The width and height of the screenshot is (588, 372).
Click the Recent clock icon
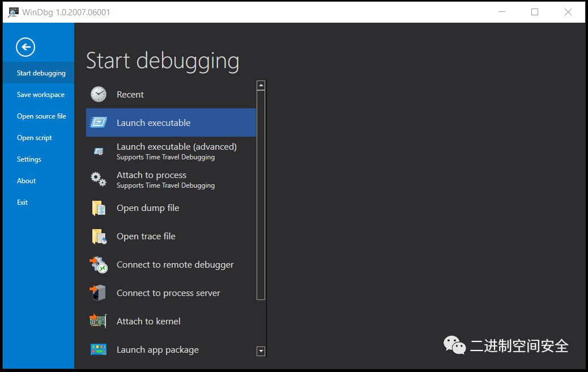pos(99,94)
